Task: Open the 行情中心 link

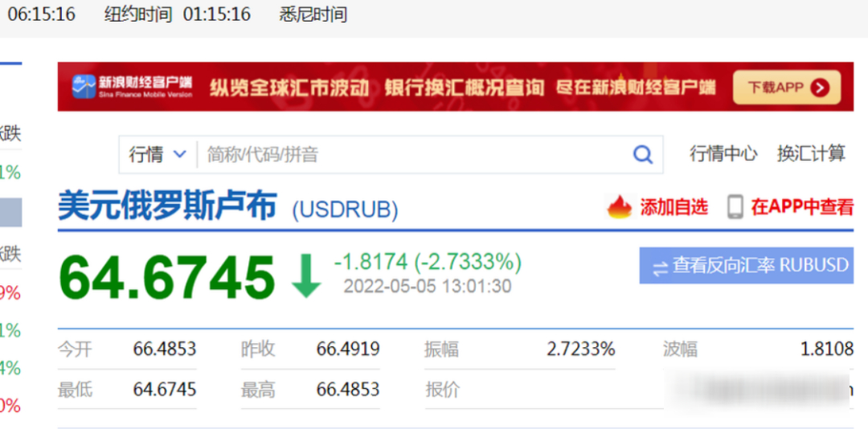Action: (x=723, y=153)
